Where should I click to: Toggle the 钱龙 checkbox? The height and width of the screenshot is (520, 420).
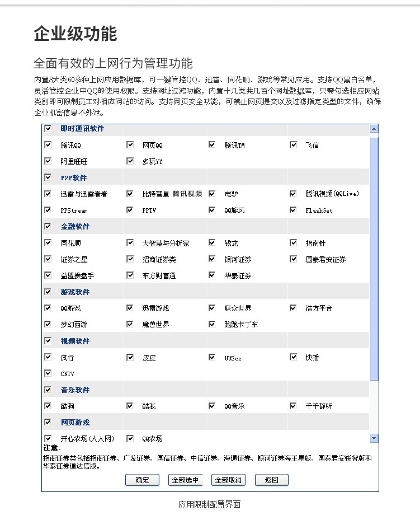(x=212, y=242)
